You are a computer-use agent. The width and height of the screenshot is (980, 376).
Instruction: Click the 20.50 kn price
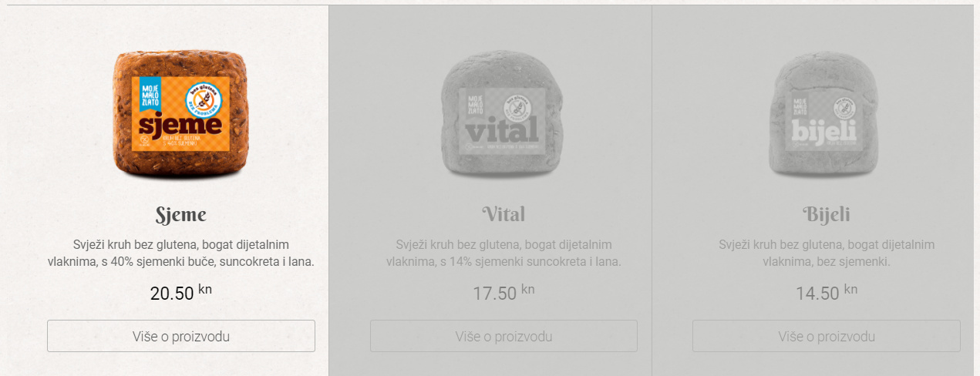181,292
